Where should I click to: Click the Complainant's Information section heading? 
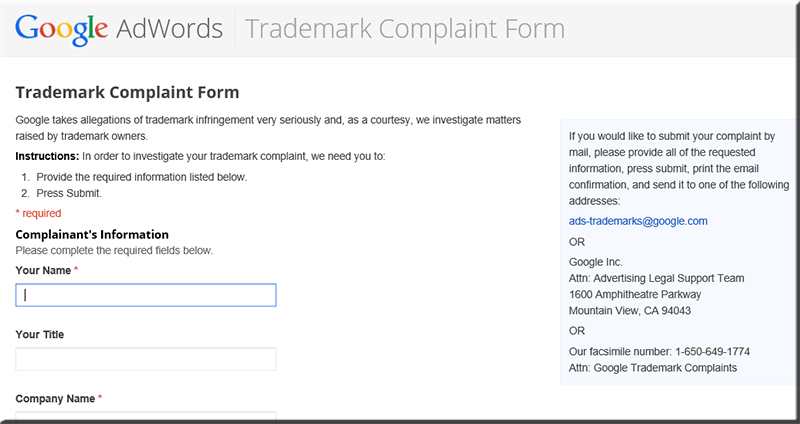92,235
